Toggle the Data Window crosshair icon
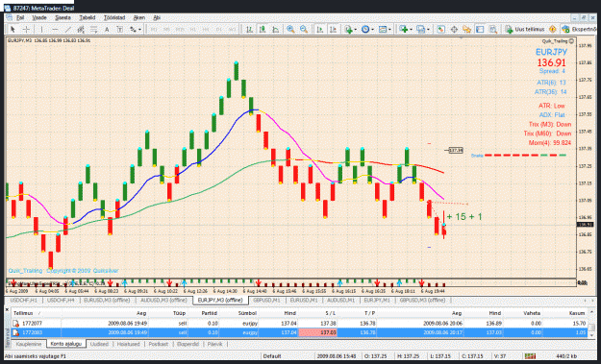The image size is (601, 364). tap(454, 29)
